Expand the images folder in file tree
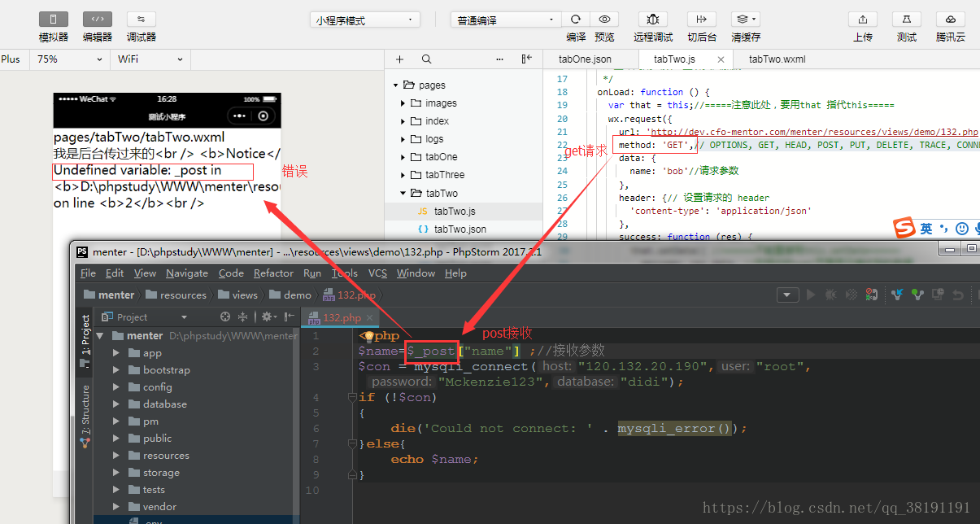Image resolution: width=980 pixels, height=524 pixels. point(403,103)
